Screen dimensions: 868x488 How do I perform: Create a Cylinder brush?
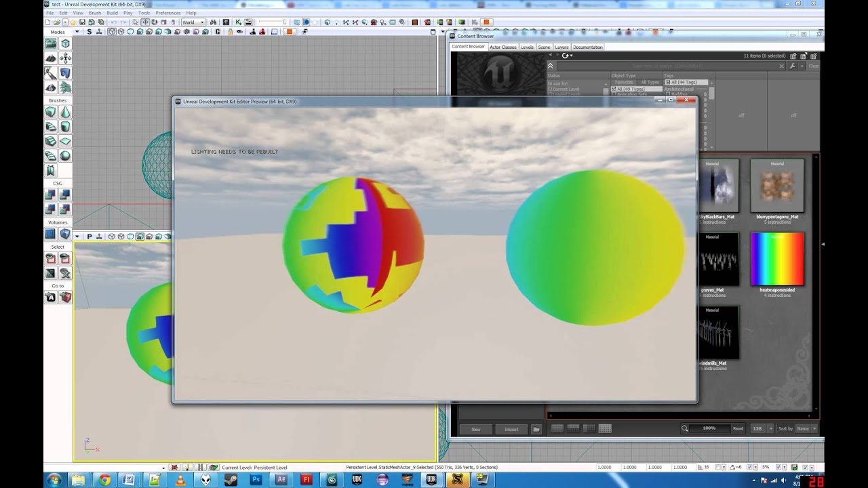tap(65, 127)
